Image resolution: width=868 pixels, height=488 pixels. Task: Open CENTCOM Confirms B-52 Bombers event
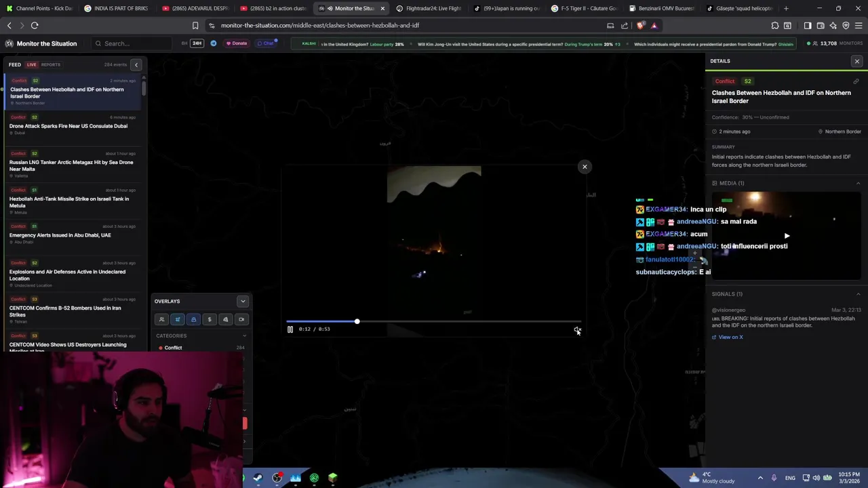coord(73,311)
